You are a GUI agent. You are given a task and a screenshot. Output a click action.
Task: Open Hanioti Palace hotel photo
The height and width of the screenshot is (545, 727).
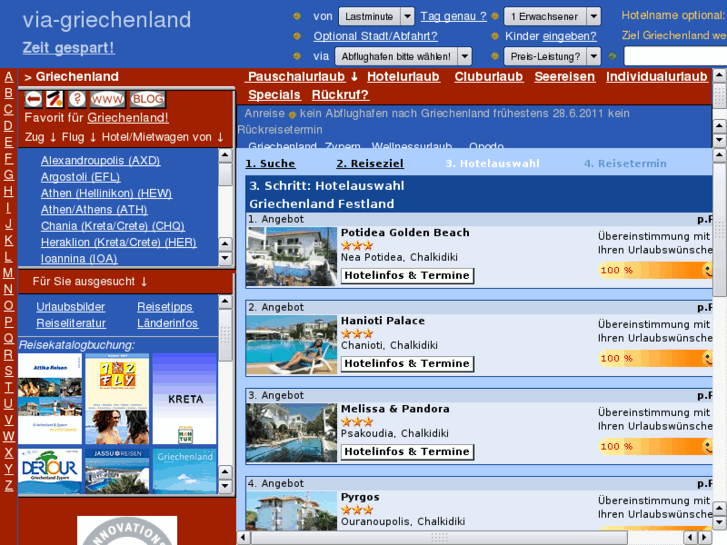pyautogui.click(x=292, y=345)
